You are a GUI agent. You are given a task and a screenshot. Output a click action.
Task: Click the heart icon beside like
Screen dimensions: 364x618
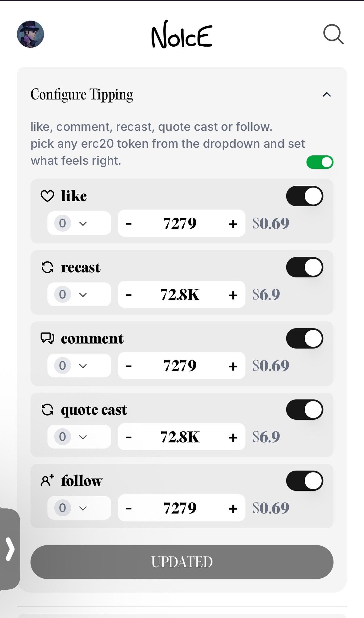pyautogui.click(x=47, y=196)
